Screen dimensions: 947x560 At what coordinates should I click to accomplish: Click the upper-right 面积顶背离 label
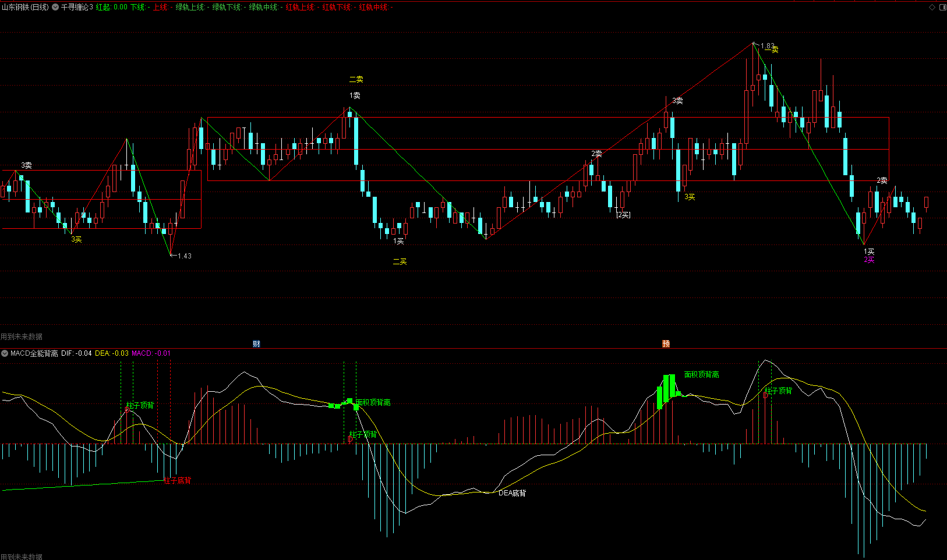tap(701, 374)
